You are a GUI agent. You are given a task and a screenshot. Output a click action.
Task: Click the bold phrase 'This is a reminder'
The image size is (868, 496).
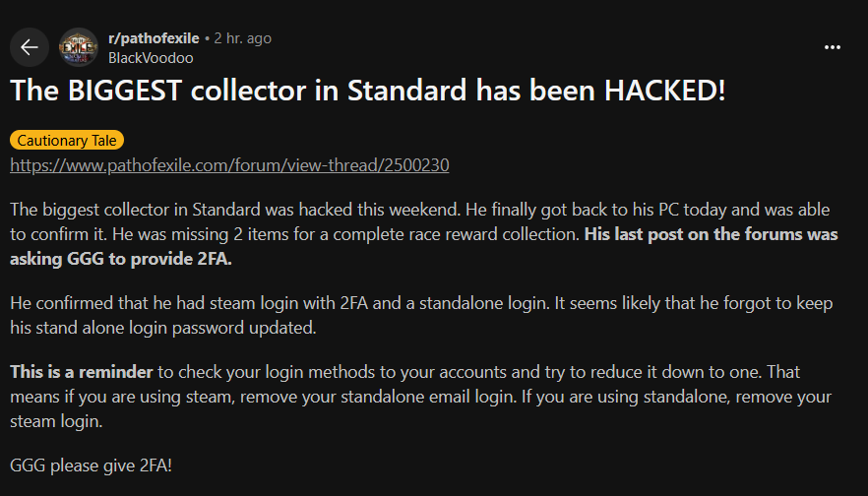coord(82,372)
